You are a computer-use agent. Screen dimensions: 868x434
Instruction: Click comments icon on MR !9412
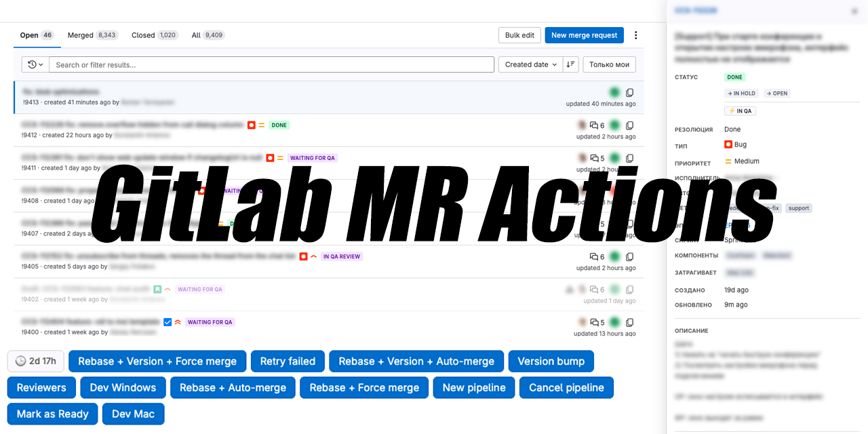[594, 125]
